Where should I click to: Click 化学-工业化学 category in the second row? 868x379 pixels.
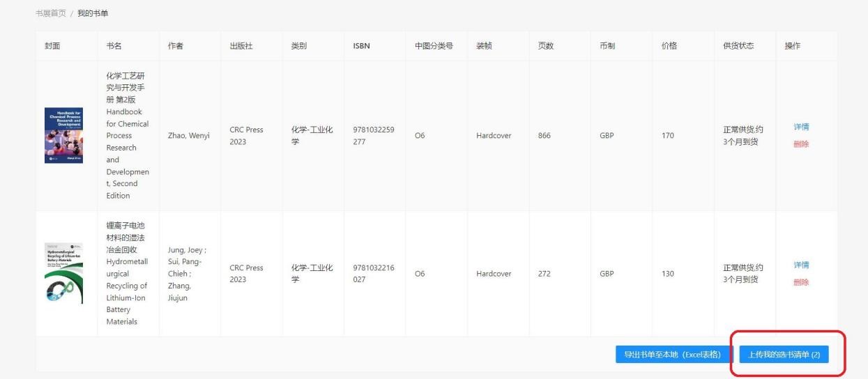pos(312,273)
